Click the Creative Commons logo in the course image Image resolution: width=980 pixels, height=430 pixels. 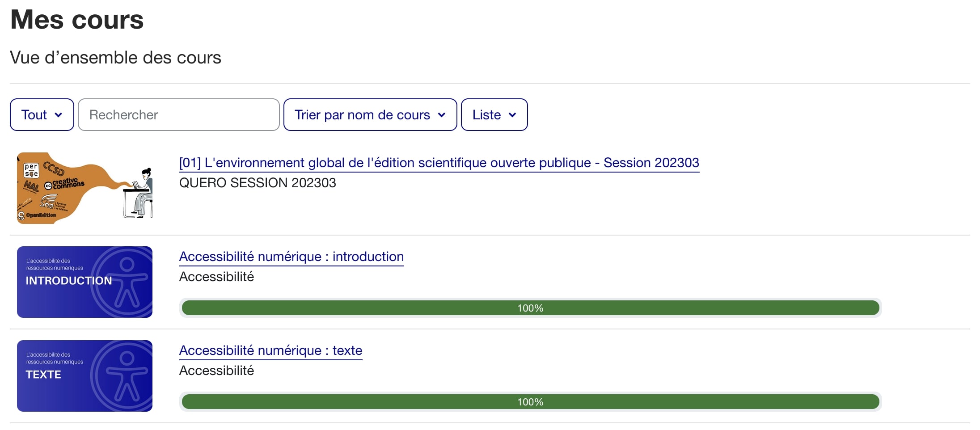pos(64,184)
